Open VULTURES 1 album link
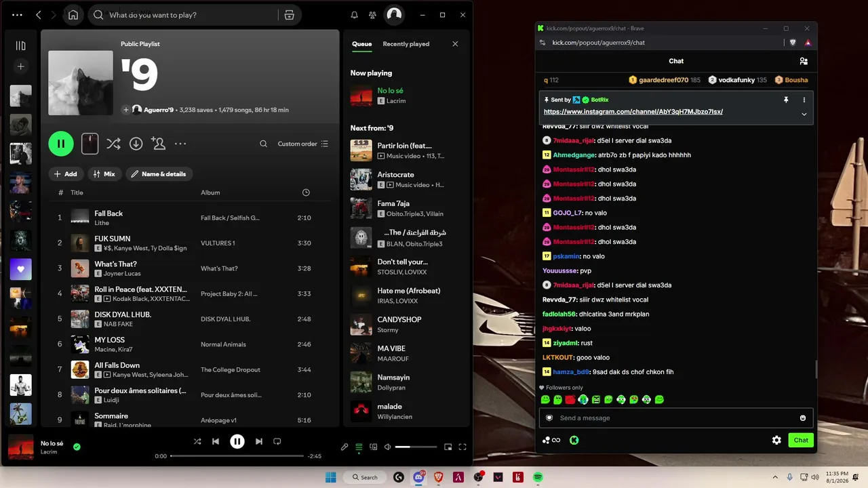Screen dimensions: 868x488 [x=218, y=243]
